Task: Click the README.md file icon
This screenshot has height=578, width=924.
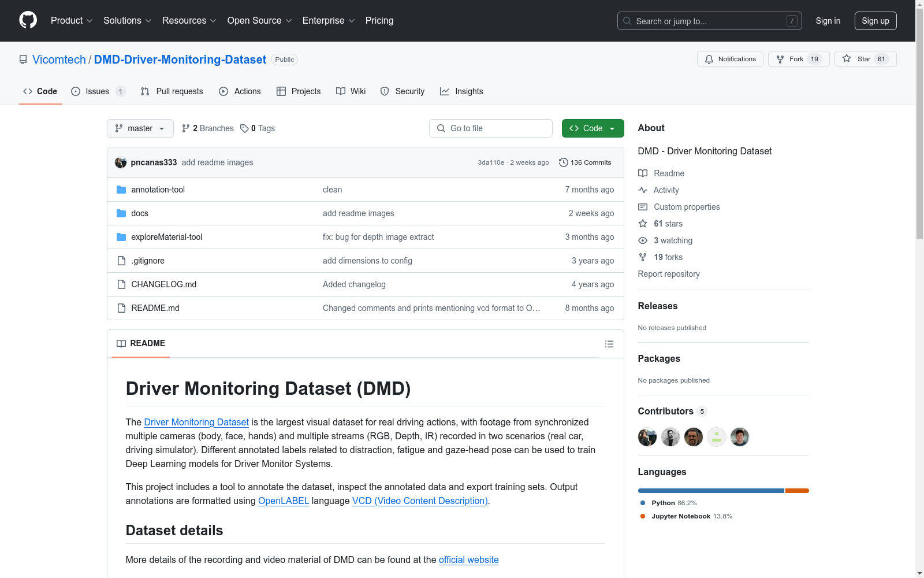Action: (121, 308)
